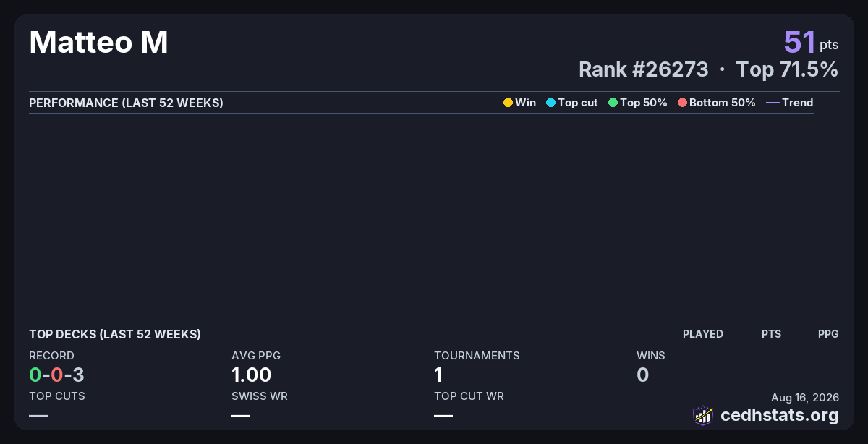
Task: Click the Tournaments count of 1
Action: tap(438, 375)
